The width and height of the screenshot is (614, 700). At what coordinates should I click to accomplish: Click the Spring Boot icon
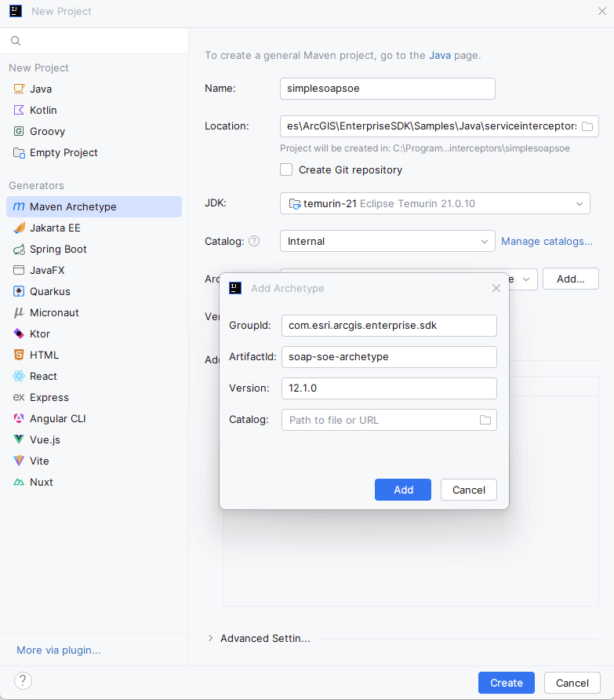click(19, 249)
